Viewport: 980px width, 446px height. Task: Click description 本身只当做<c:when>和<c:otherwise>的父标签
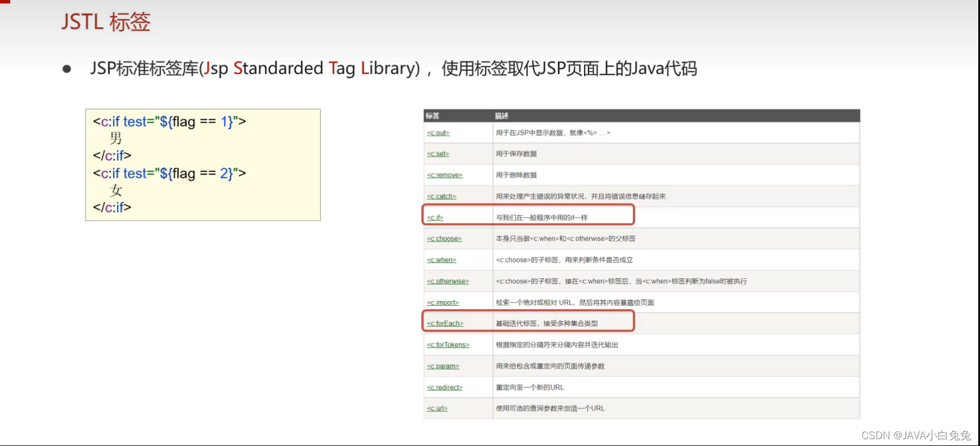(565, 239)
